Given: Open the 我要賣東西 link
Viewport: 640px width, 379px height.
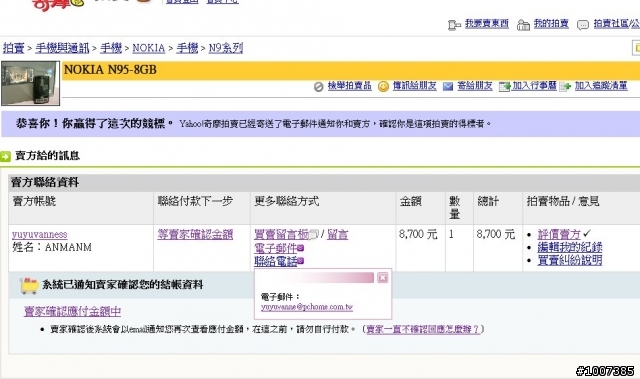Looking at the screenshot, I should [x=487, y=24].
